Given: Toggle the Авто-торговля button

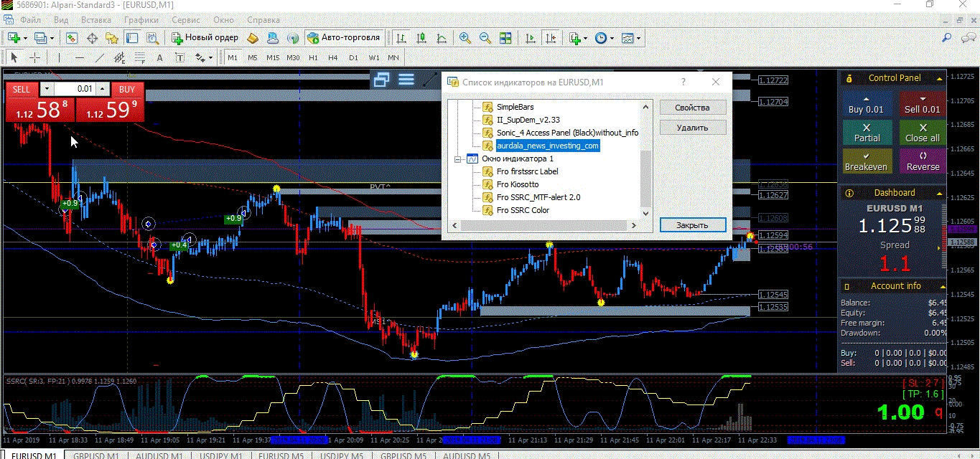Looking at the screenshot, I should pos(343,38).
